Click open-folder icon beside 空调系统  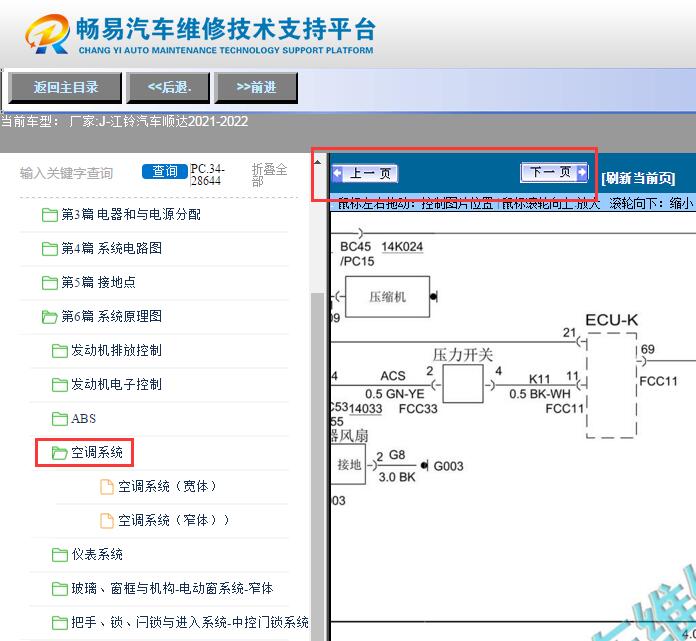coord(59,453)
